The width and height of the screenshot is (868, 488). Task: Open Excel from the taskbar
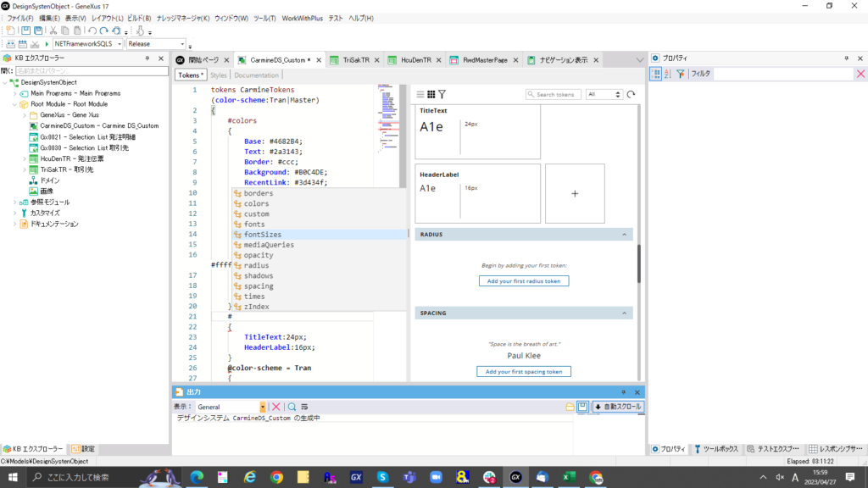[569, 477]
